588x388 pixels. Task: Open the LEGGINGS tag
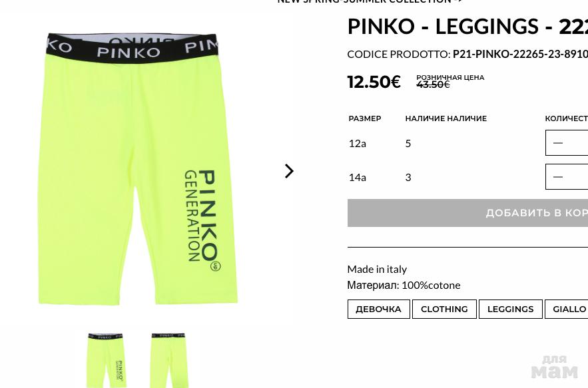(510, 309)
